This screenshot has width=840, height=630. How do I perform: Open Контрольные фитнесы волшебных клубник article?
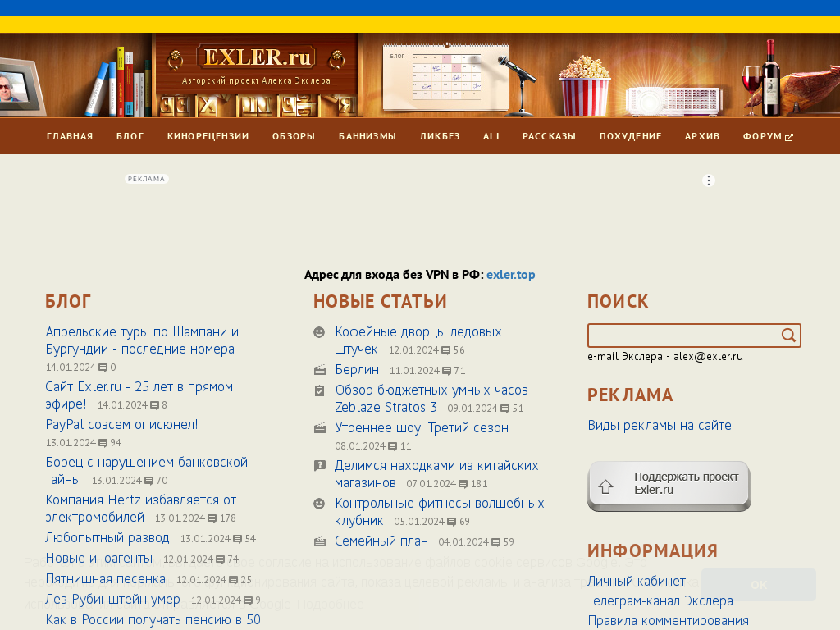click(x=440, y=512)
